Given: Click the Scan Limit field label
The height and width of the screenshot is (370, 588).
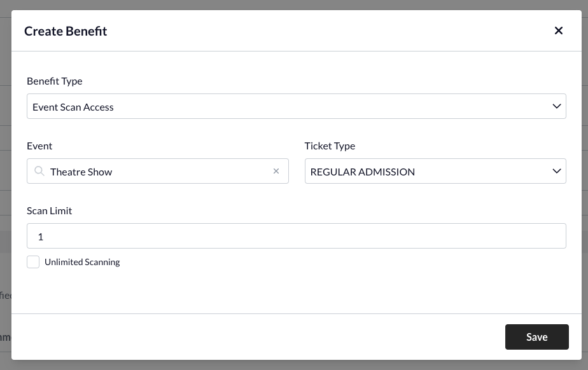Looking at the screenshot, I should tap(49, 211).
